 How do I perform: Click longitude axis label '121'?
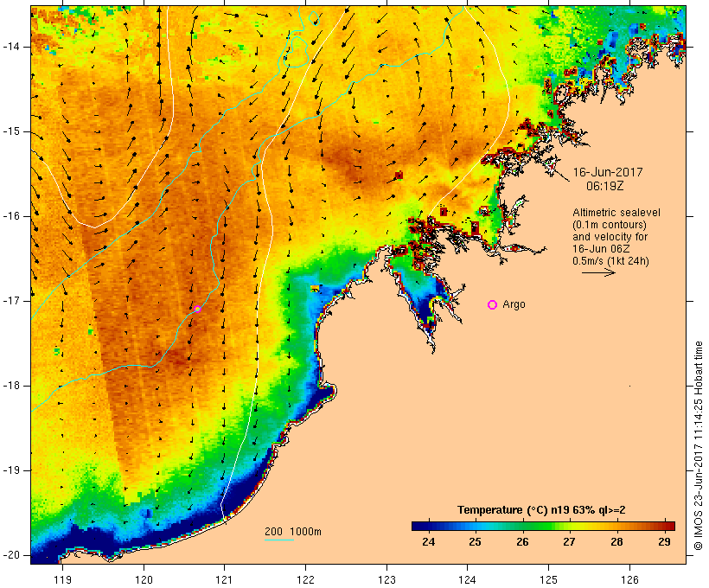coord(224,579)
